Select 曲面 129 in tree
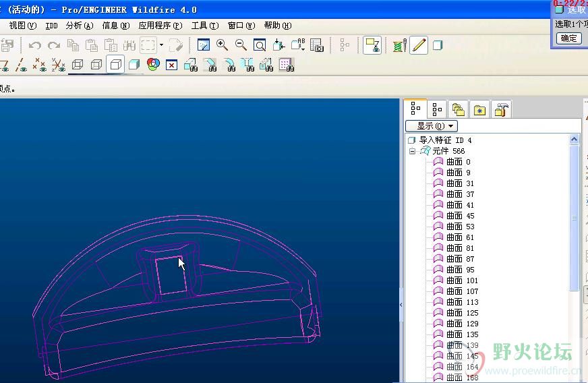This screenshot has height=383, width=588. (x=456, y=324)
